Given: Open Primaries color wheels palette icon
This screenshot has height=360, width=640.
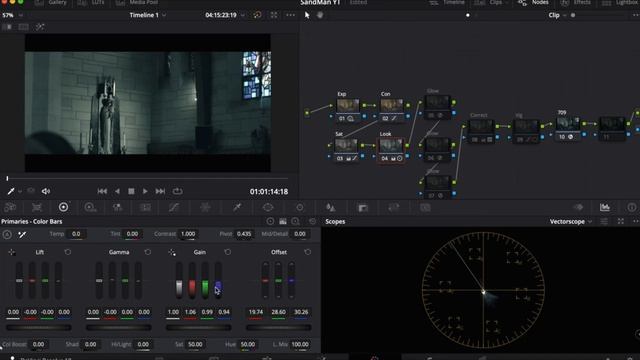Looking at the screenshot, I should coord(63,207).
